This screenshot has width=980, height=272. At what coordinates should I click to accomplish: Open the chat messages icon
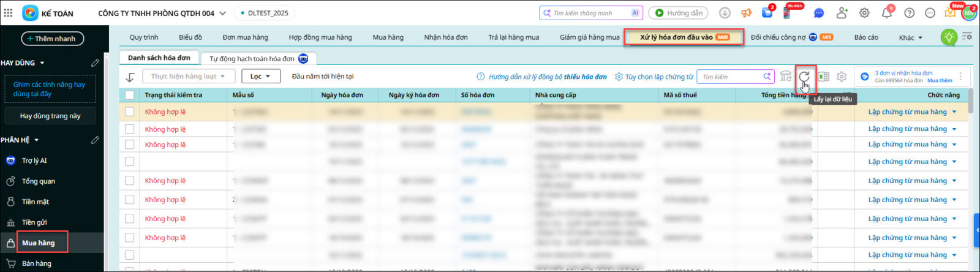[819, 13]
